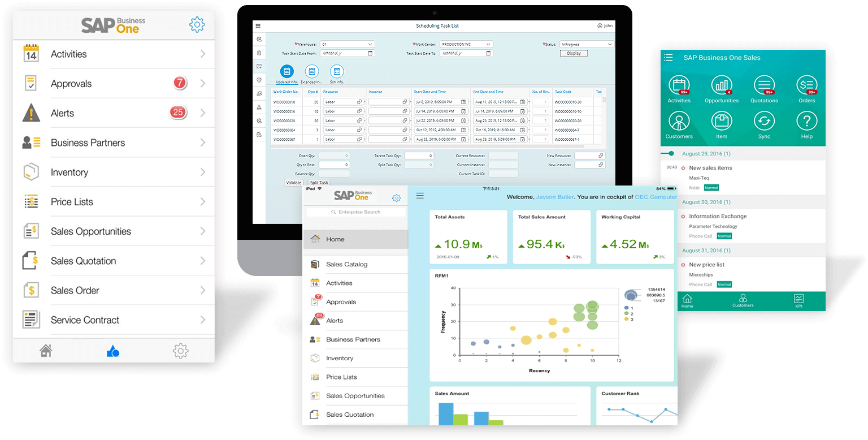Image resolution: width=868 pixels, height=440 pixels.
Task: Click Work Order No. column header
Action: pyautogui.click(x=286, y=92)
